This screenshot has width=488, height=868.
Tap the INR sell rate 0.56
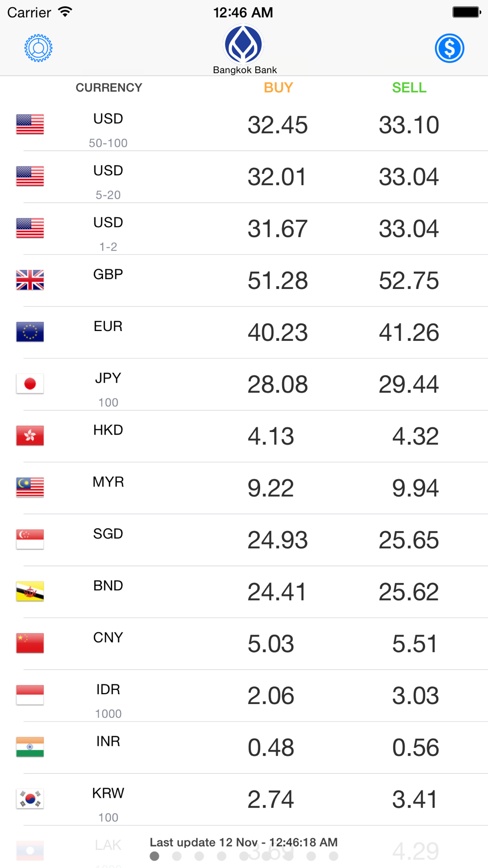click(x=415, y=747)
